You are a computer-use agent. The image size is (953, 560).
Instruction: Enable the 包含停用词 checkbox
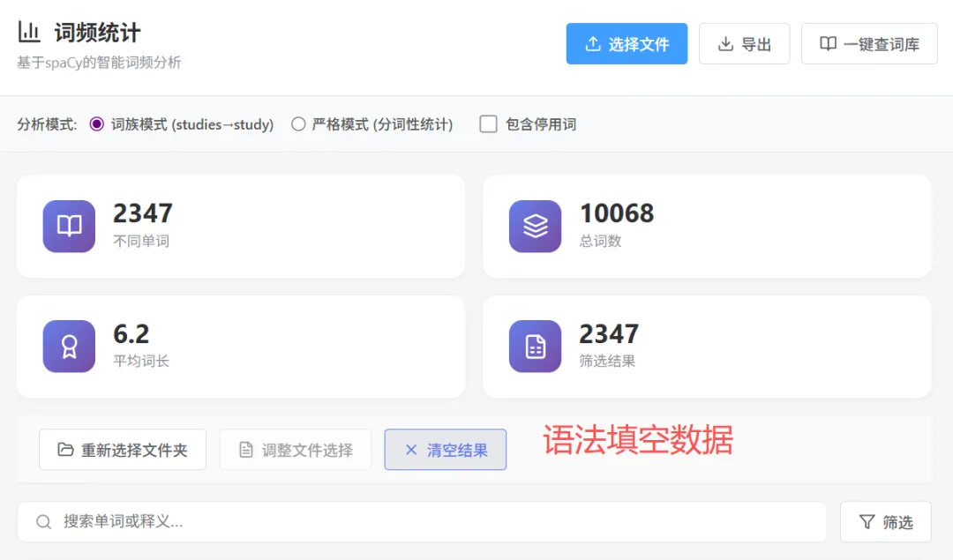[x=488, y=124]
